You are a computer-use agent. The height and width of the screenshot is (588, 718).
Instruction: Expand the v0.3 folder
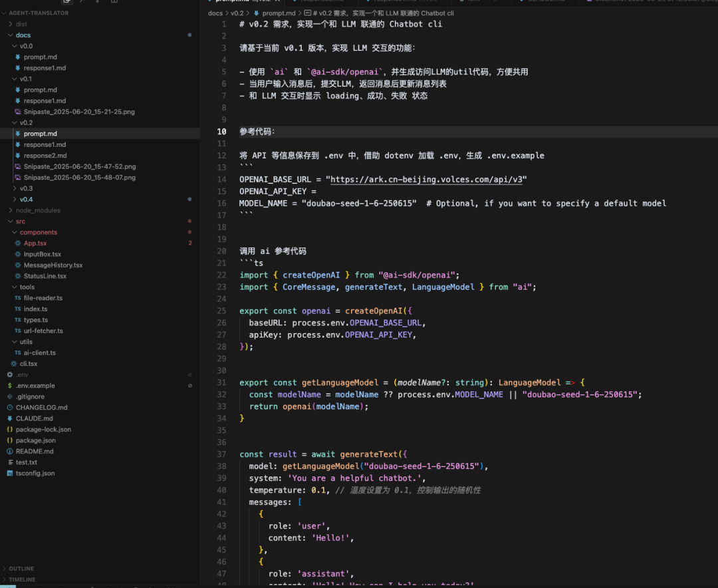coord(14,189)
